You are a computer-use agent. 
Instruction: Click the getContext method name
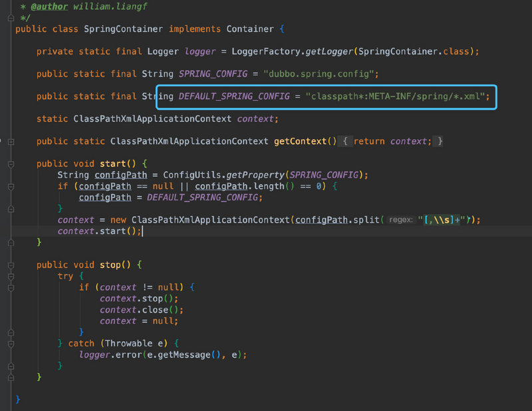coord(301,141)
